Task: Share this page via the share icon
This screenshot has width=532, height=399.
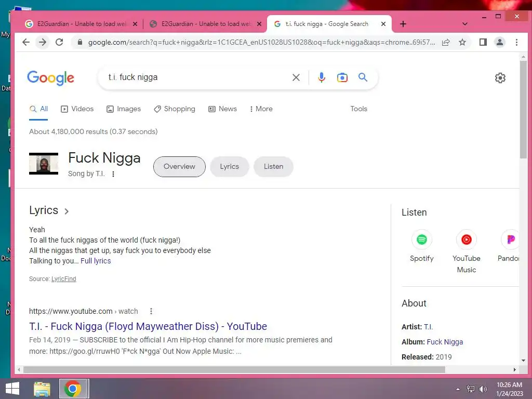Action: tap(446, 42)
